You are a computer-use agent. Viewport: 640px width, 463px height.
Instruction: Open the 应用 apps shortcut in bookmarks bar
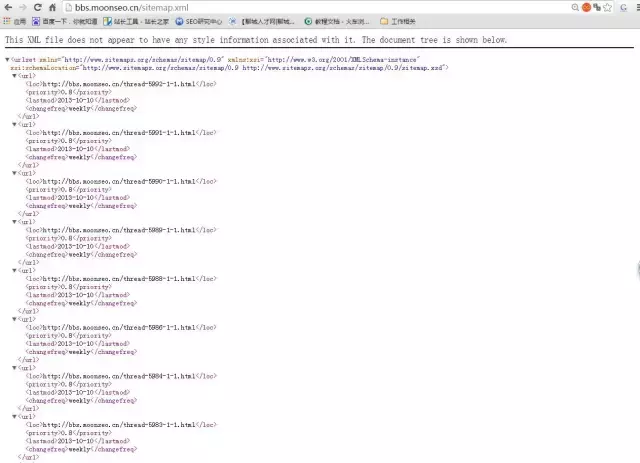pyautogui.click(x=15, y=21)
